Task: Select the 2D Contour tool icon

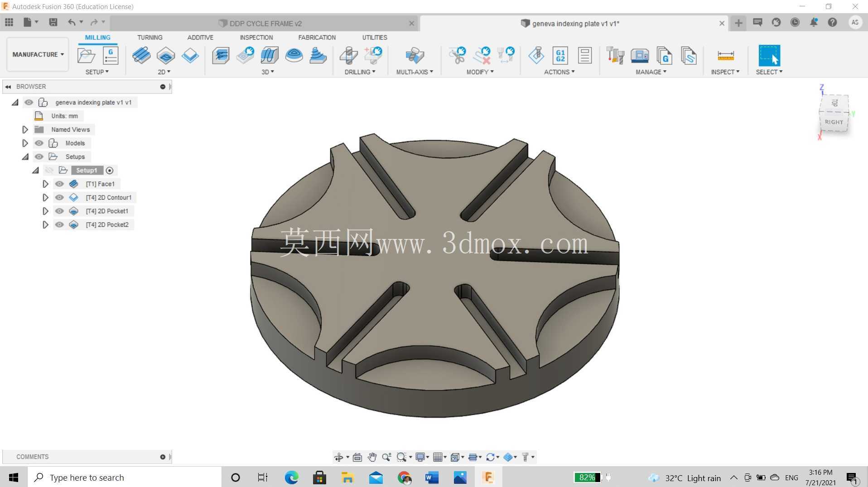Action: point(190,56)
